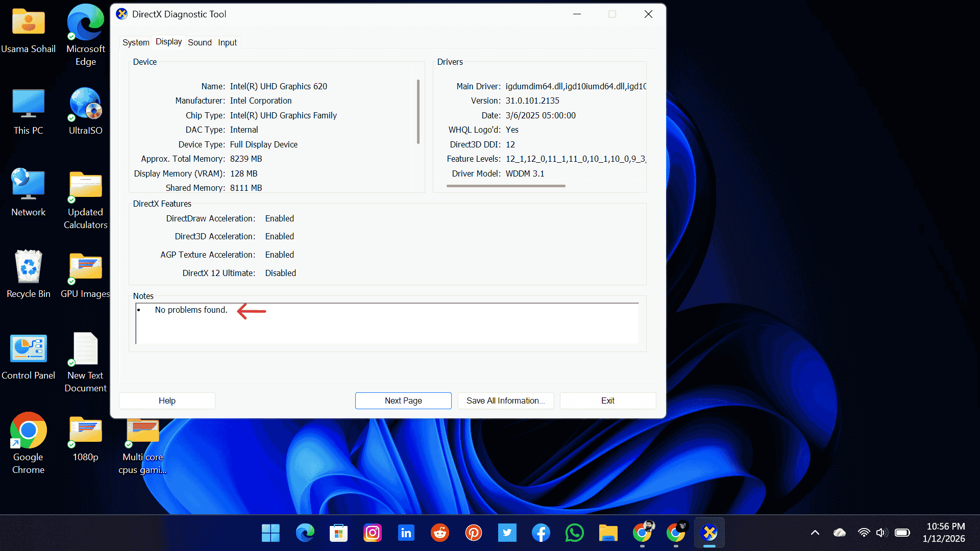Open WhatsApp from the taskbar
The image size is (980, 551).
click(574, 533)
